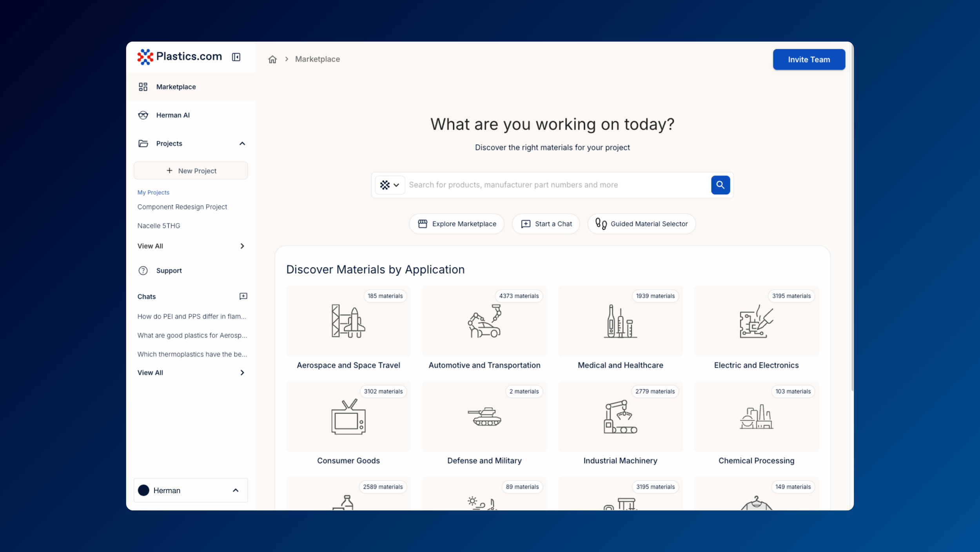Open Support in the sidebar
980x552 pixels.
[x=169, y=271]
